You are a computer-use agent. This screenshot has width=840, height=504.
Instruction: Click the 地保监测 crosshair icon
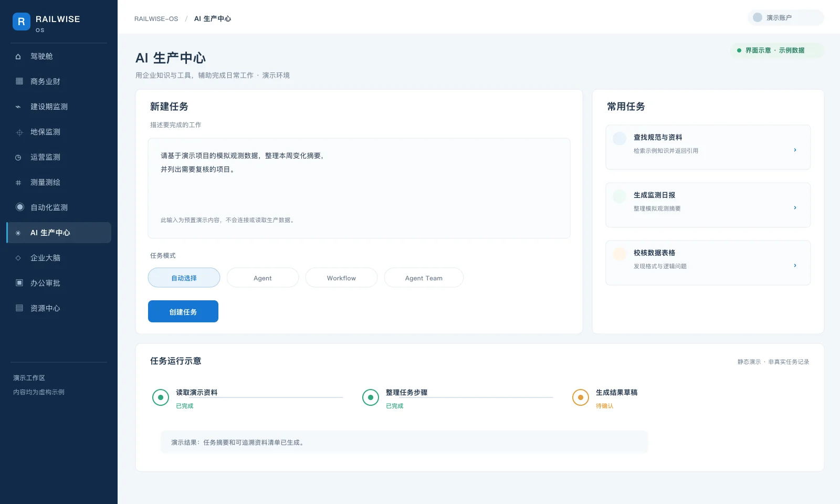[x=19, y=132]
